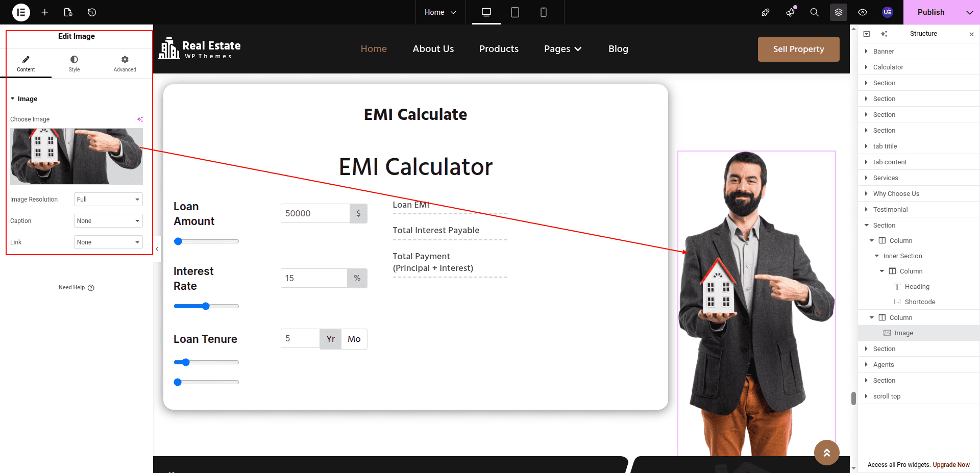This screenshot has height=473, width=980.
Task: Open the History clock icon
Action: tap(92, 12)
